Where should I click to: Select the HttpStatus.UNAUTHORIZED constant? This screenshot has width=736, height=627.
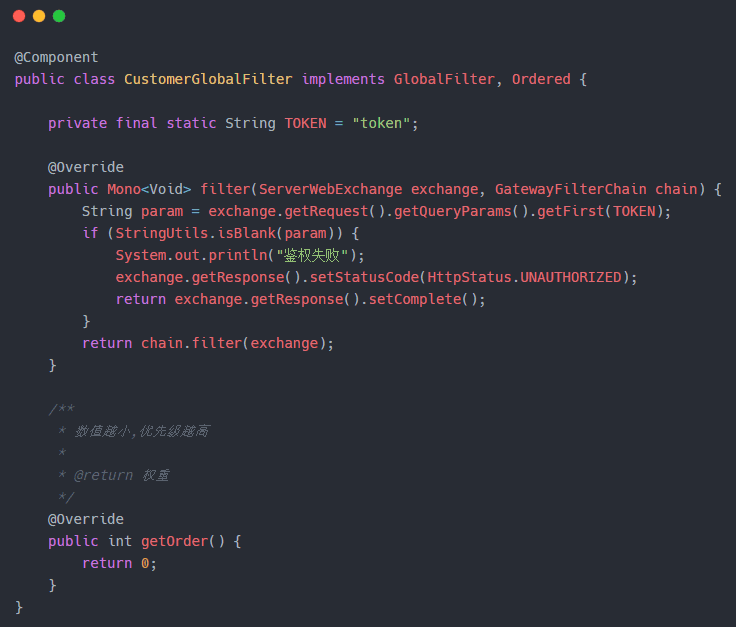524,277
